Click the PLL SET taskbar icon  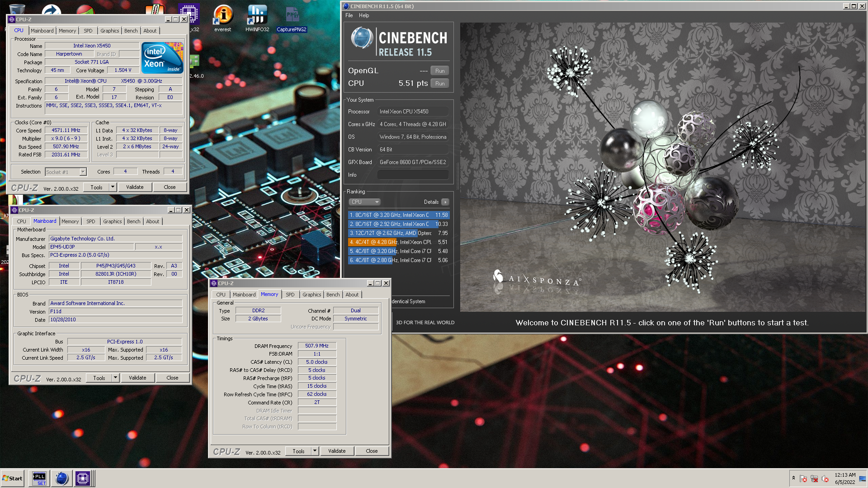(x=39, y=478)
